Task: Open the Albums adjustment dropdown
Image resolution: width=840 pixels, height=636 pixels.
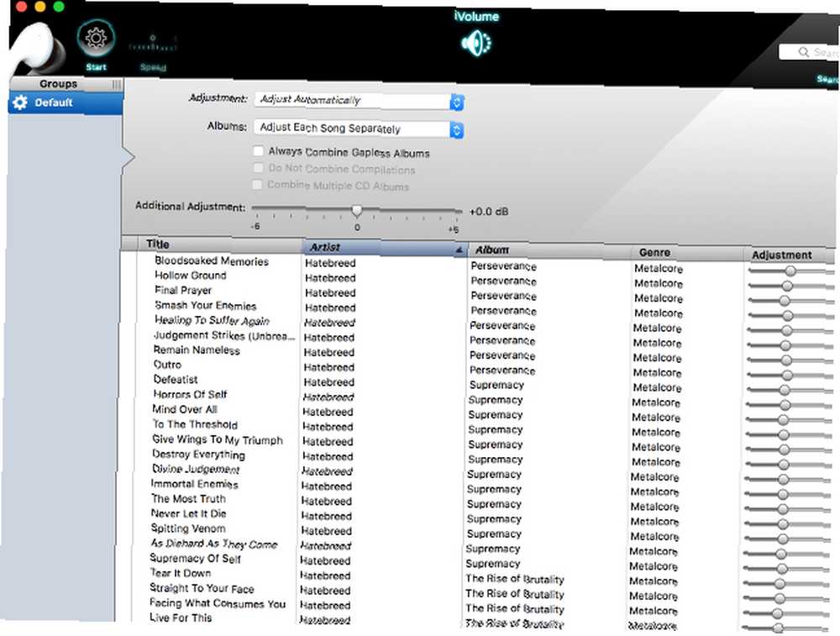Action: tap(359, 129)
